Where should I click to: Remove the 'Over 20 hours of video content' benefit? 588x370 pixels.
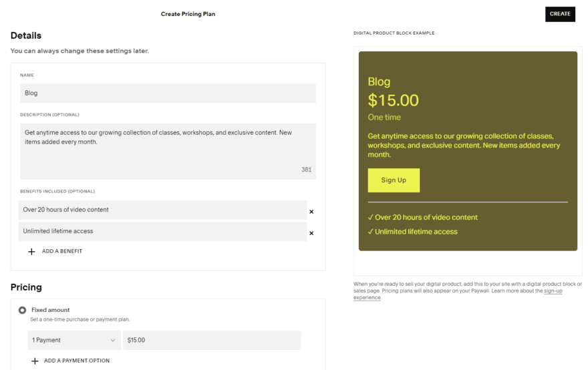[x=311, y=212]
